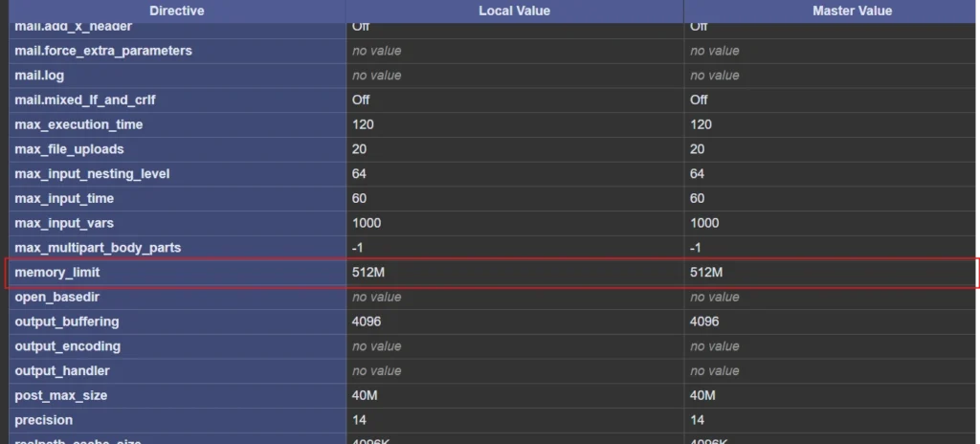The image size is (980, 444).
Task: Click output_buffering local value 4096
Action: point(367,322)
